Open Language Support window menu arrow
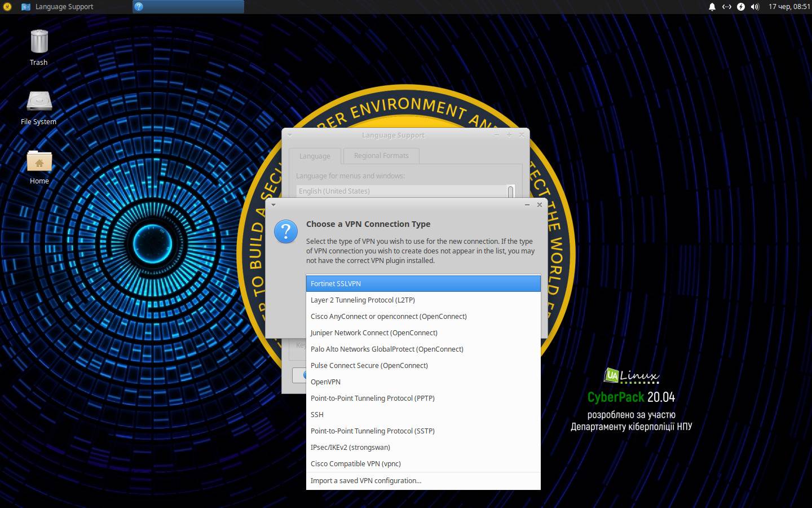The image size is (812, 508). click(289, 135)
